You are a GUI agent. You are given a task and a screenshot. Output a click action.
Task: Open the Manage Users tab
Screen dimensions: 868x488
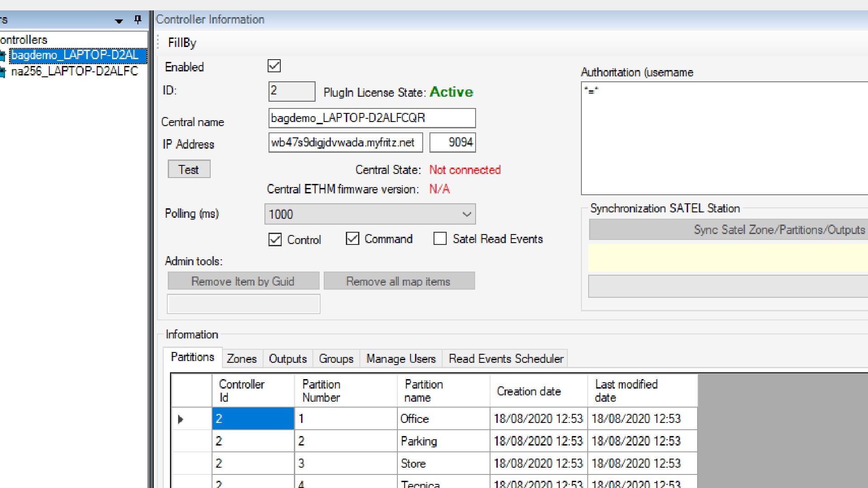click(401, 359)
